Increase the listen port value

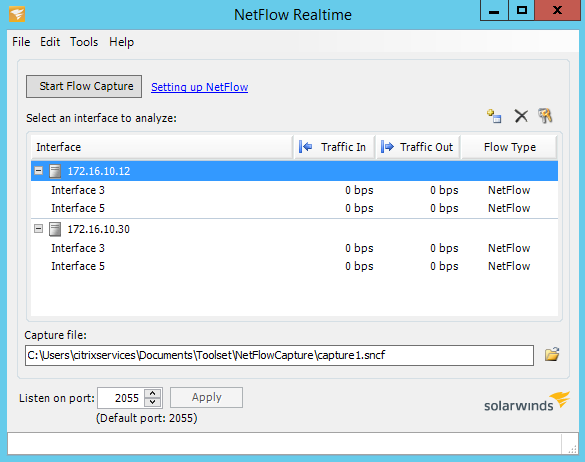tap(153, 394)
